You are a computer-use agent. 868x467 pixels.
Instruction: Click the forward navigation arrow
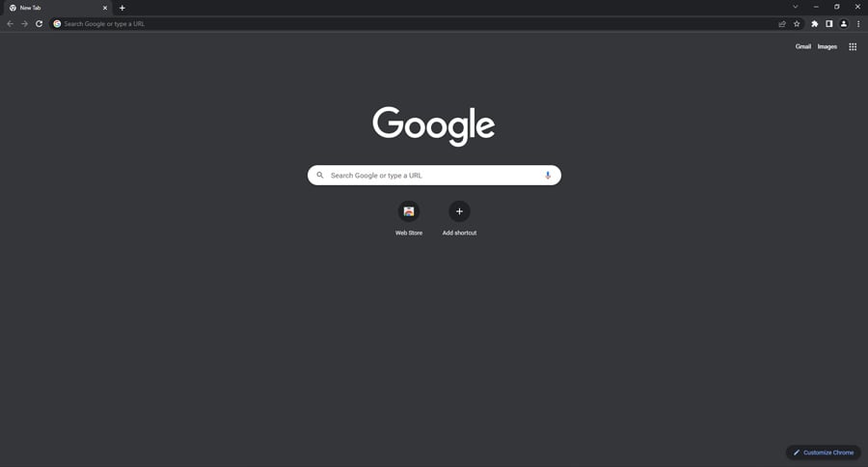24,24
